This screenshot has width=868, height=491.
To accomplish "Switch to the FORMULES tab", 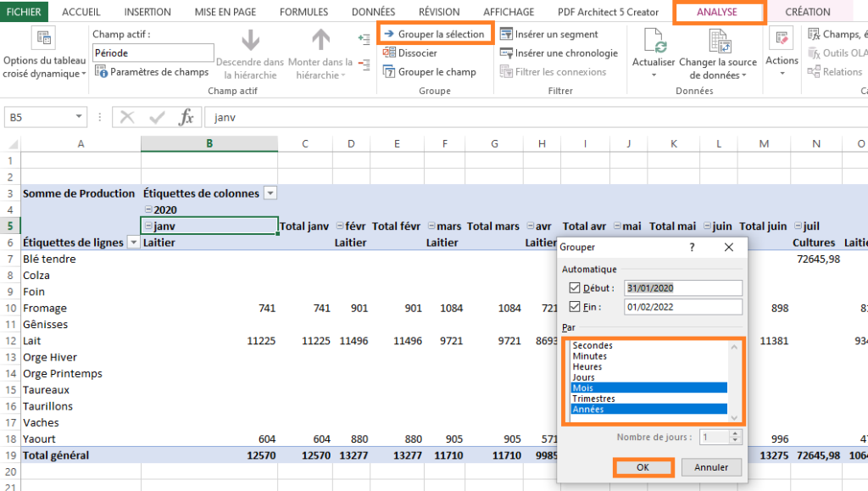I will [304, 12].
